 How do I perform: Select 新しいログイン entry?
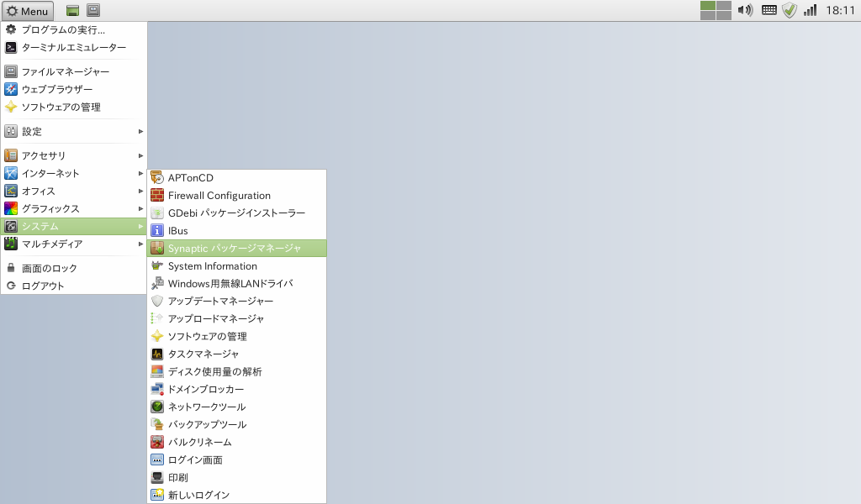pos(236,495)
